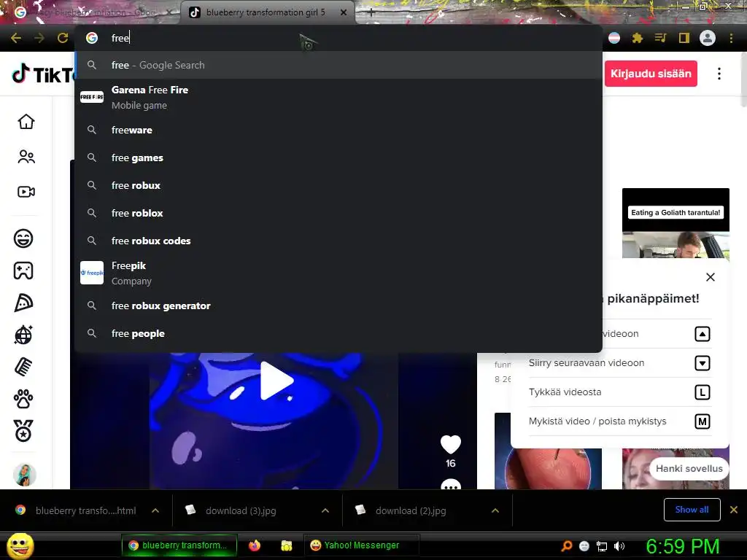Click the M key mute shortcut box
Viewport: 747px width, 560px height.
coord(703,421)
